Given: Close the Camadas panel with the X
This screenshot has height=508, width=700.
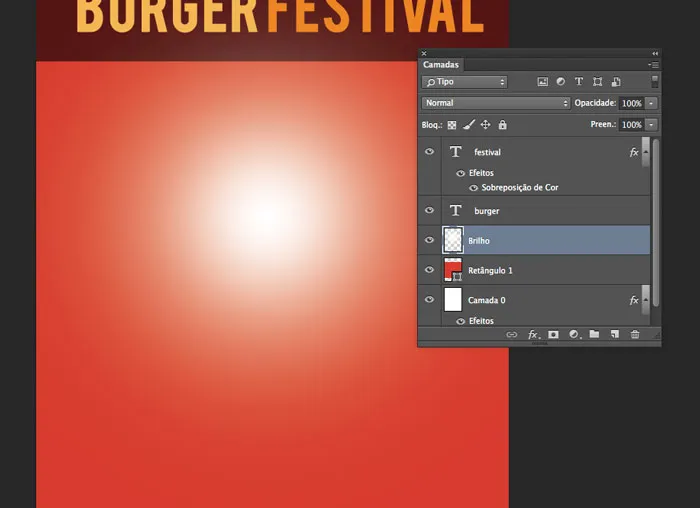Looking at the screenshot, I should tap(424, 54).
